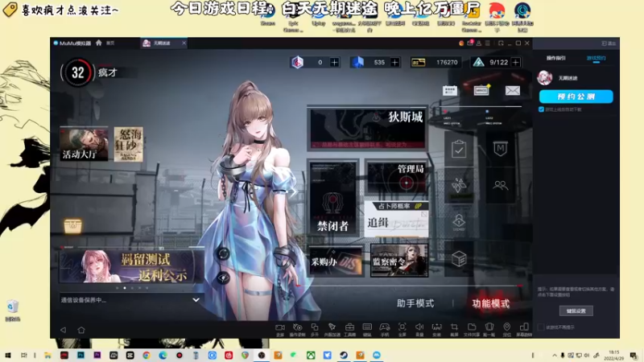
Task: Open 追缉 panel
Action: coord(396,220)
